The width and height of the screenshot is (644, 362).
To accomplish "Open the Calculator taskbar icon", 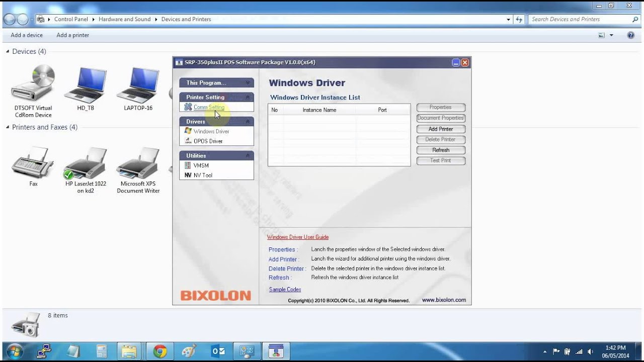I will 102,351.
